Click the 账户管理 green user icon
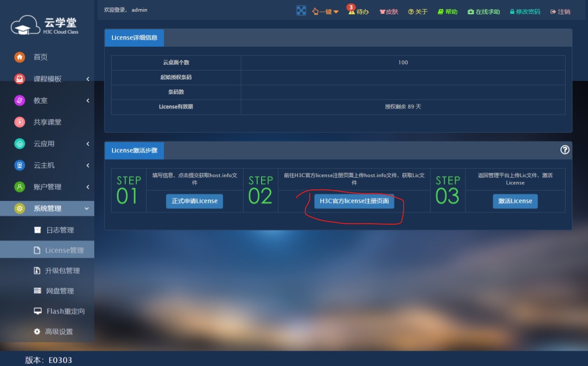This screenshot has height=366, width=588. click(x=20, y=187)
